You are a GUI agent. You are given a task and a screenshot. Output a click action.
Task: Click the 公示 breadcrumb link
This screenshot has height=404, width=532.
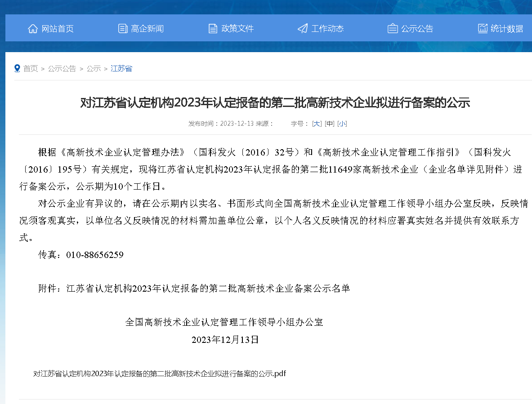94,69
